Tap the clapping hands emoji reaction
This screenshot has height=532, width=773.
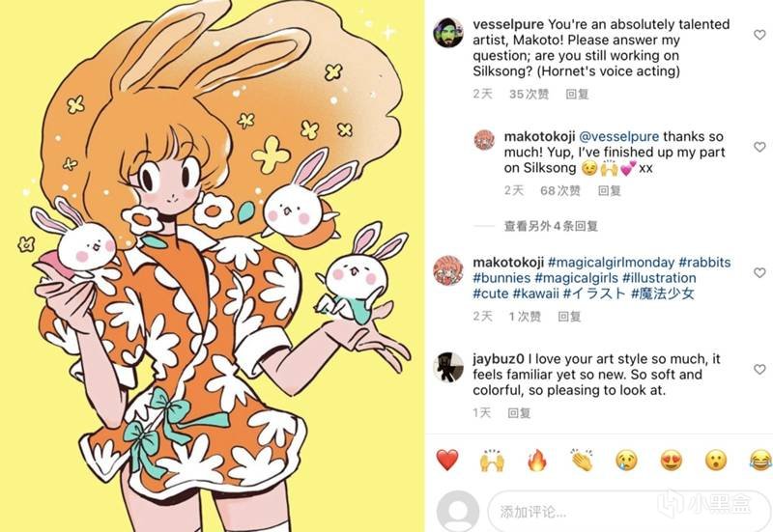point(582,461)
